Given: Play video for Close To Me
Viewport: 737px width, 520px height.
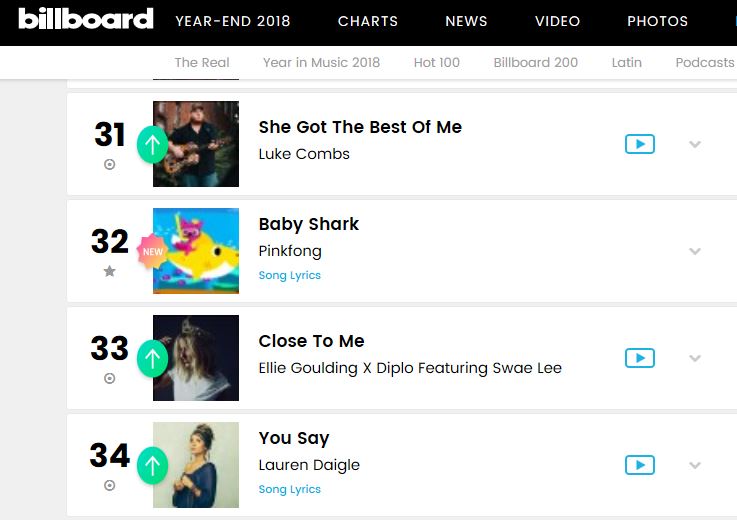Looking at the screenshot, I should tap(639, 358).
